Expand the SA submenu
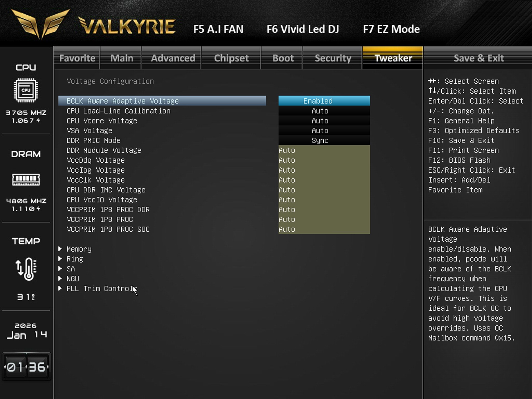Viewport: 532px width, 399px height. (71, 269)
